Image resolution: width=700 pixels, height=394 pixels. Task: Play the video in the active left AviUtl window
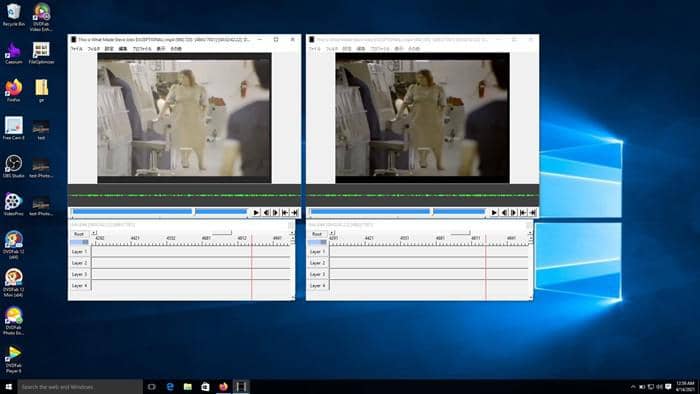256,212
